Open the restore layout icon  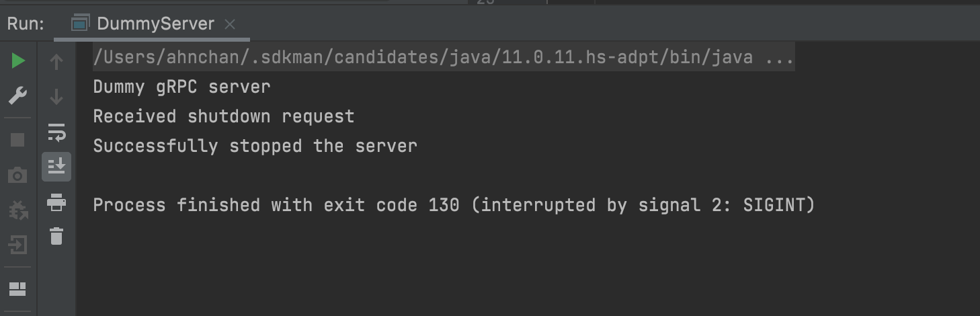[18, 289]
